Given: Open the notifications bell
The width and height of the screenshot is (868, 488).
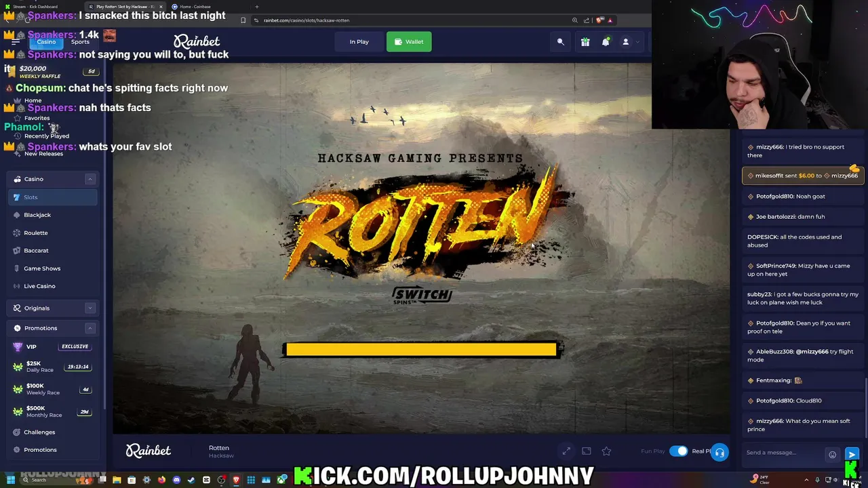Looking at the screenshot, I should [x=606, y=42].
